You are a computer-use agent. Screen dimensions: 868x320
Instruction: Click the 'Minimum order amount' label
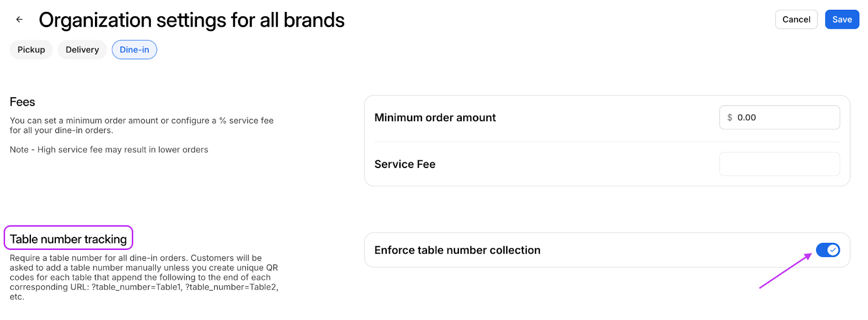point(435,117)
